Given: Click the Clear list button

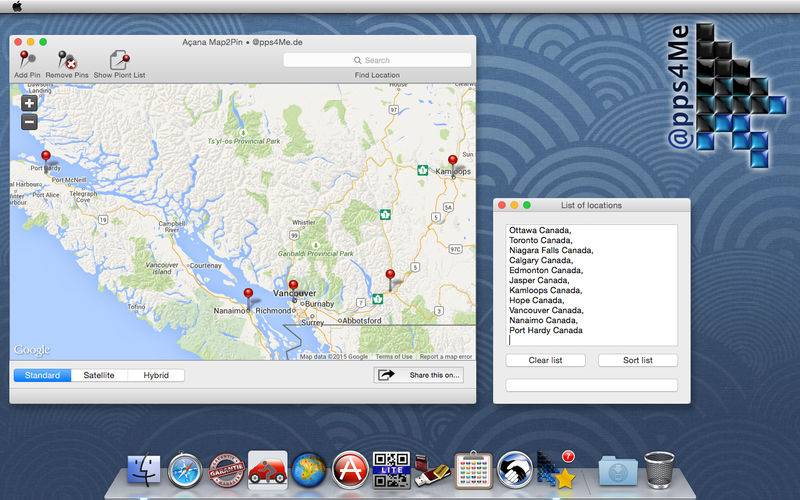Looking at the screenshot, I should pyautogui.click(x=545, y=360).
